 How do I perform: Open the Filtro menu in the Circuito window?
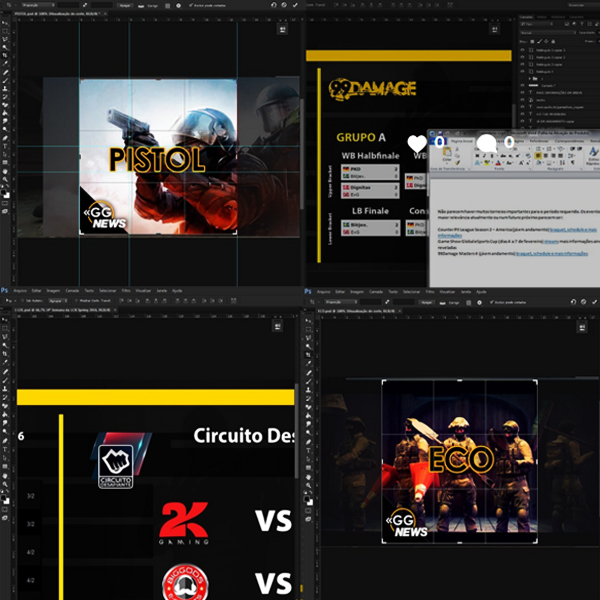[x=126, y=291]
